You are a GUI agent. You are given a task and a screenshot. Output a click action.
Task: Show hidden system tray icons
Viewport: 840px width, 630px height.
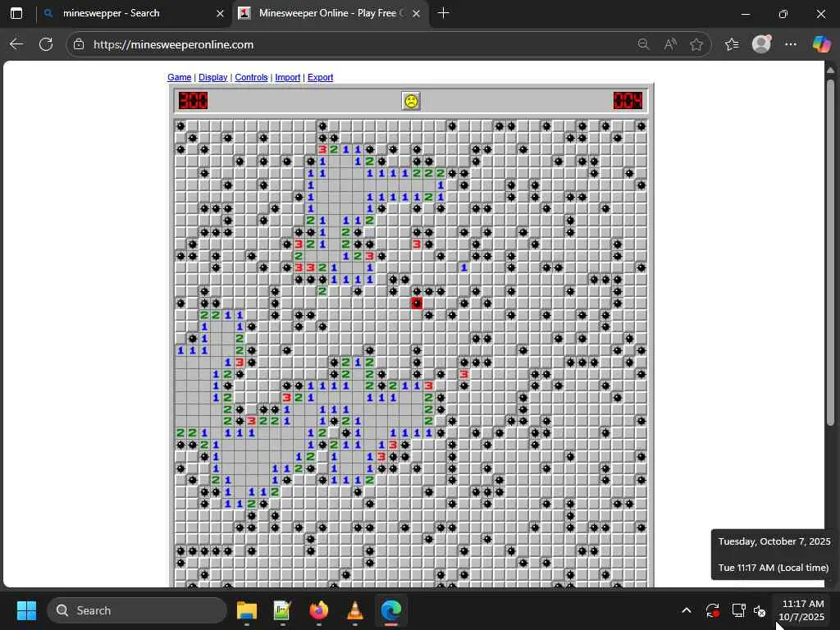tap(687, 610)
